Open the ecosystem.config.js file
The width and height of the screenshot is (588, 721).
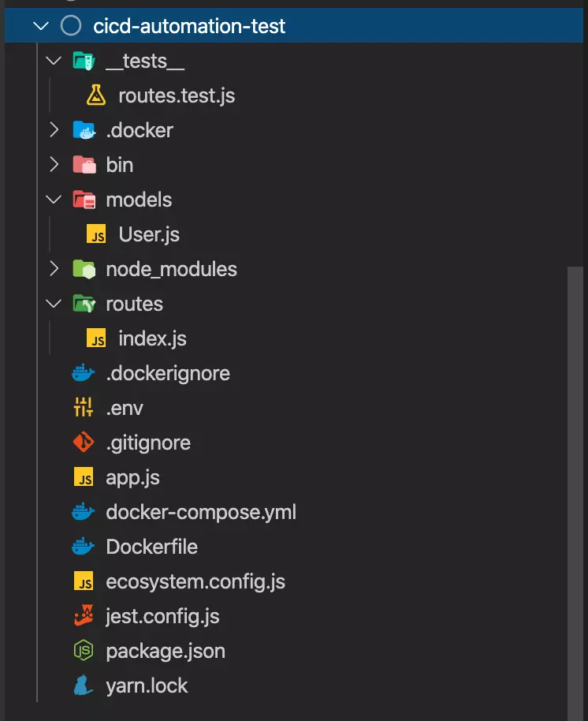tap(195, 581)
